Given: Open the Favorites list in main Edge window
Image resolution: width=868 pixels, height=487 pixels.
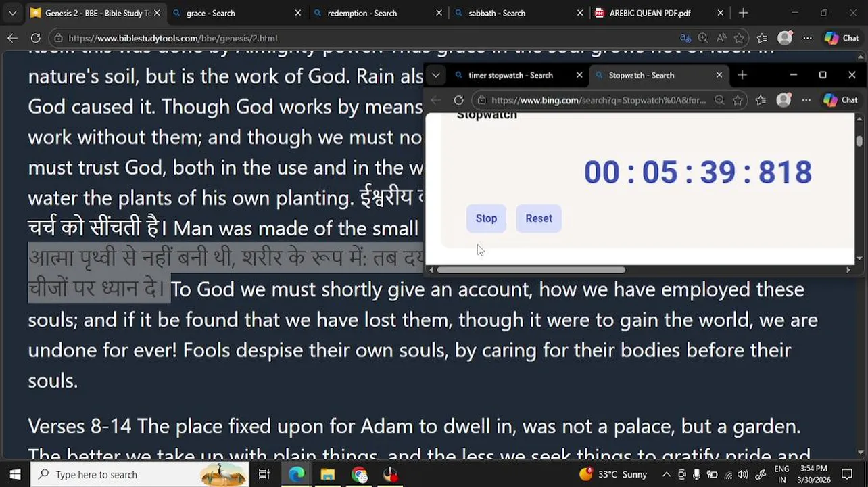Looking at the screenshot, I should (762, 38).
